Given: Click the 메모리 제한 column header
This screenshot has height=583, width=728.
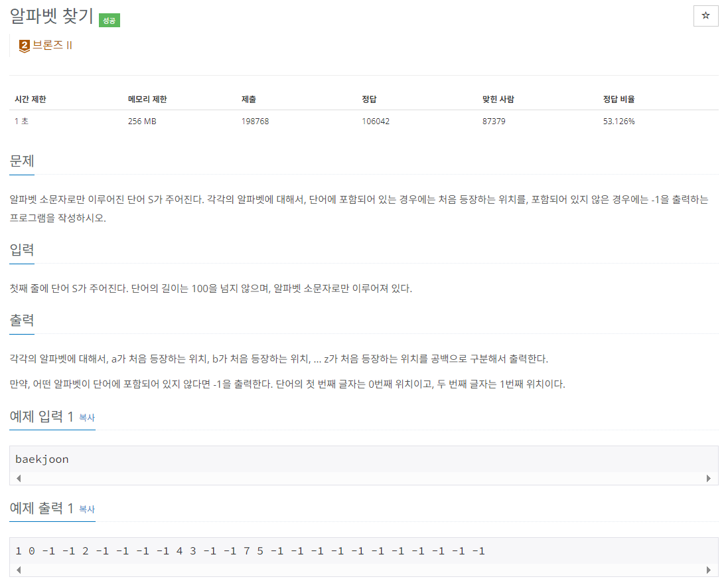Looking at the screenshot, I should coord(147,99).
